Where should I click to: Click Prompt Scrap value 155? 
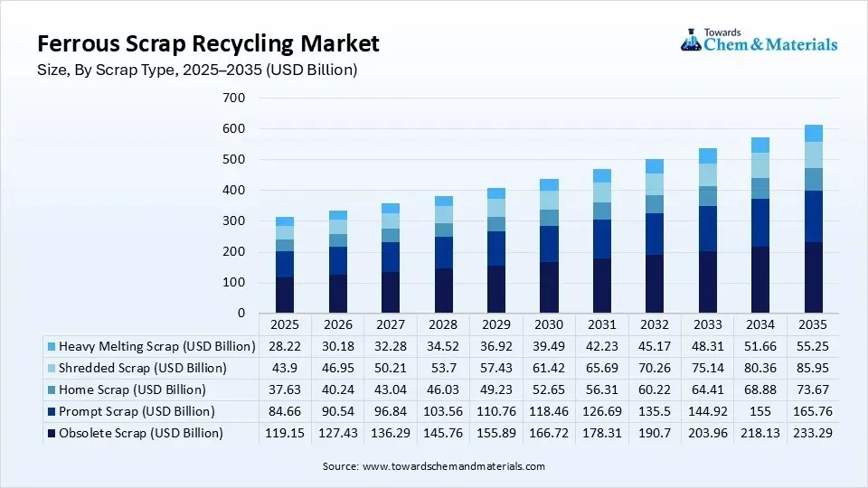coord(760,411)
